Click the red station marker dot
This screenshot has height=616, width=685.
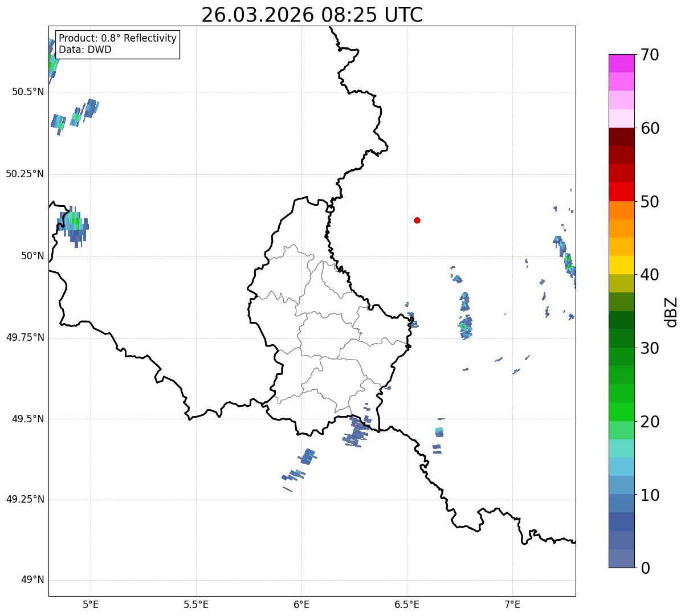tap(417, 221)
